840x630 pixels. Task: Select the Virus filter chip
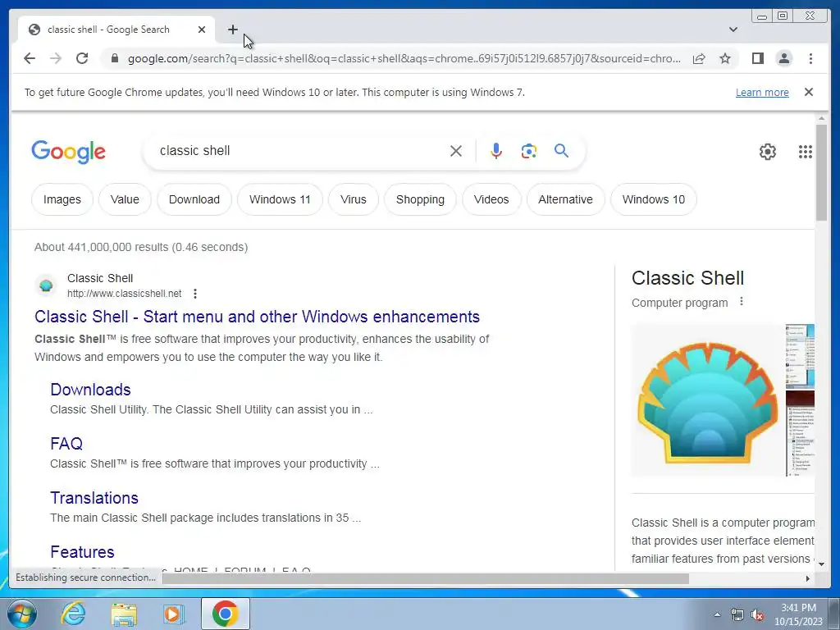[353, 199]
